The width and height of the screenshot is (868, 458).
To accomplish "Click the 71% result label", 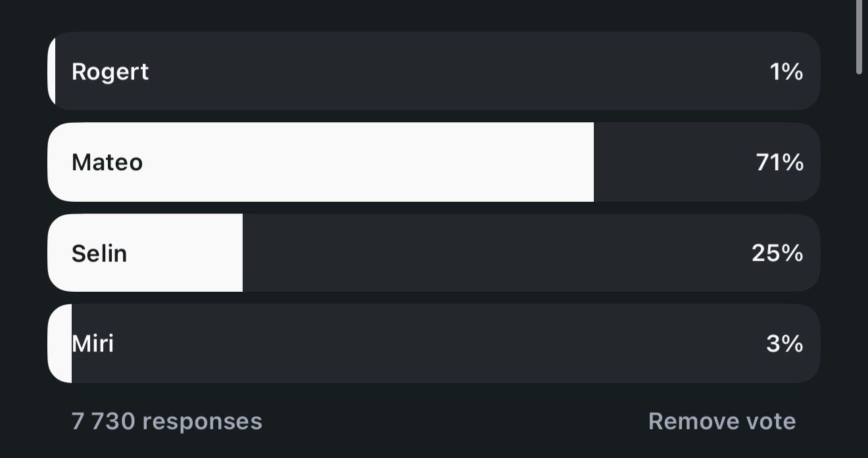I will point(780,162).
